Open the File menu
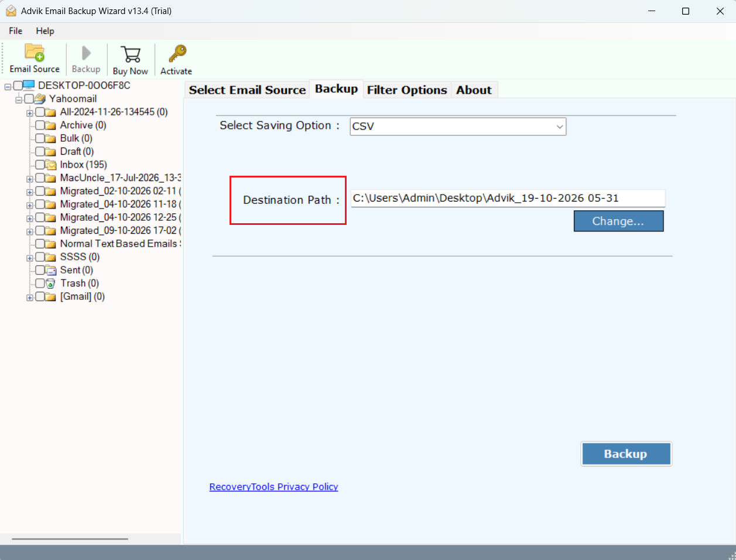Viewport: 736px width, 560px height. (x=16, y=31)
